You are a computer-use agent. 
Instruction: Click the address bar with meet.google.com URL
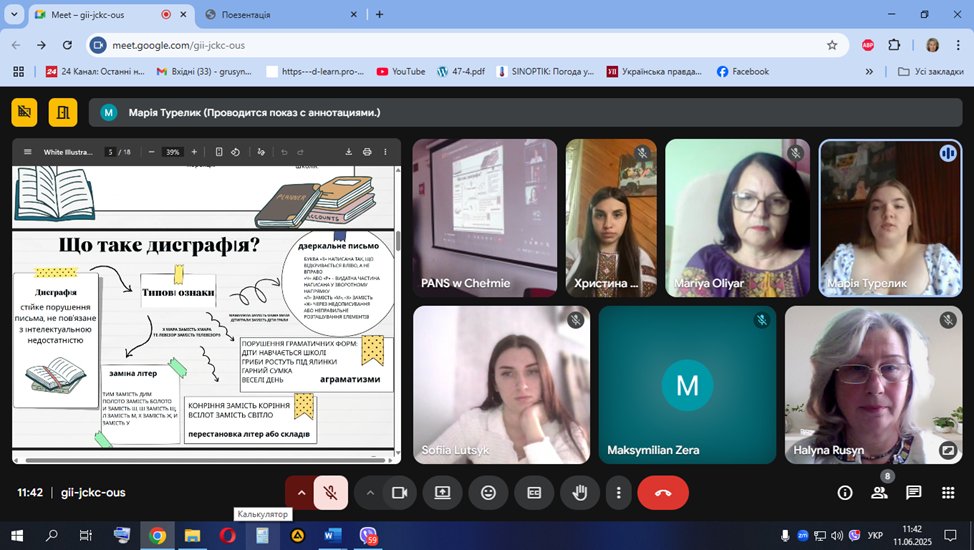460,45
